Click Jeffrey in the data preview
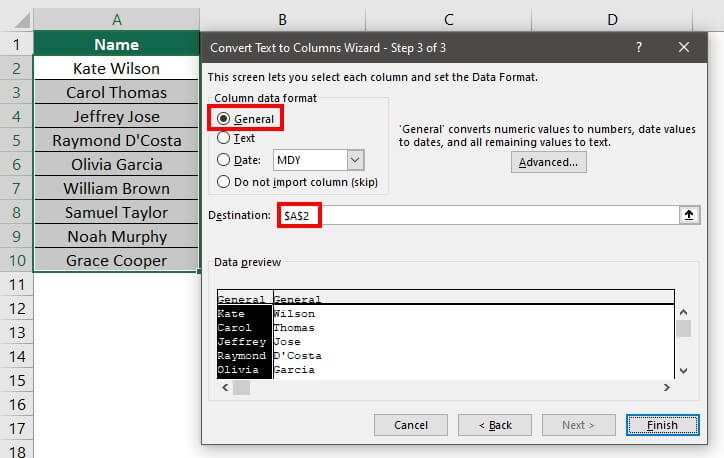The width and height of the screenshot is (724, 458). [x=242, y=342]
